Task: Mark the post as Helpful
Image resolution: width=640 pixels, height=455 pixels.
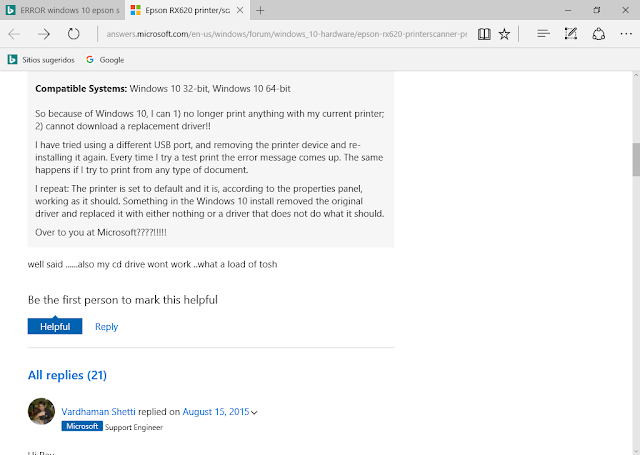Action: coord(55,326)
